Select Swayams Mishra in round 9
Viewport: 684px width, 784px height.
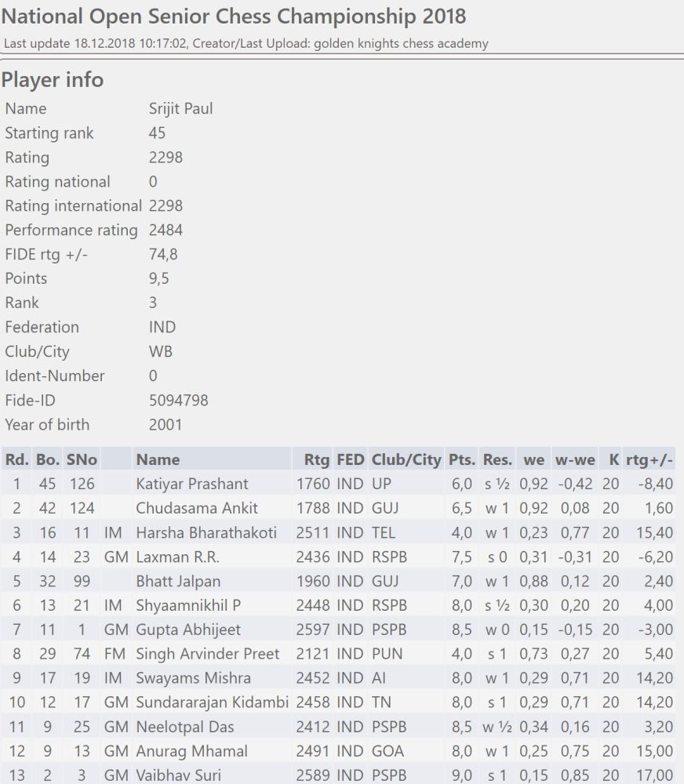[x=193, y=678]
